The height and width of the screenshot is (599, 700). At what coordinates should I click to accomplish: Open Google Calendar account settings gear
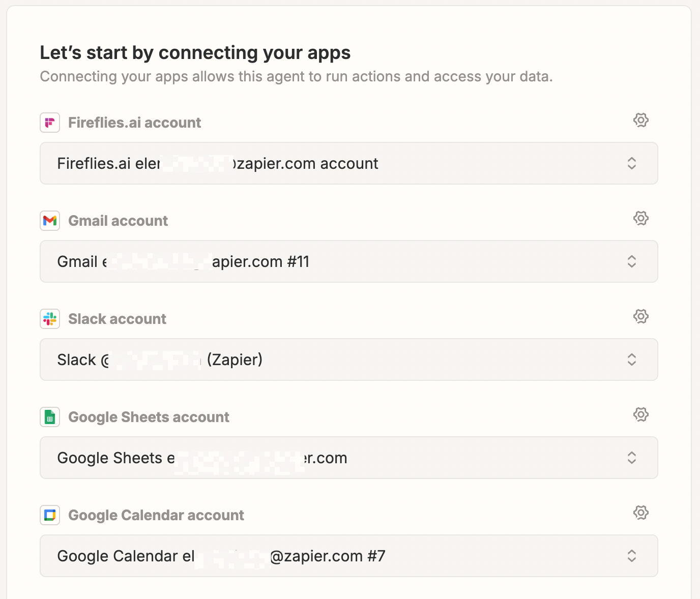(640, 513)
